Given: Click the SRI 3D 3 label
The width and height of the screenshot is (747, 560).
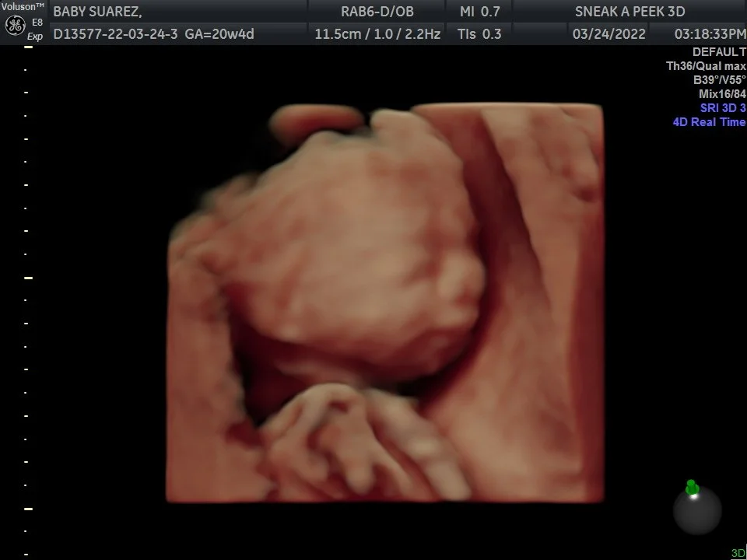Looking at the screenshot, I should coord(723,108).
